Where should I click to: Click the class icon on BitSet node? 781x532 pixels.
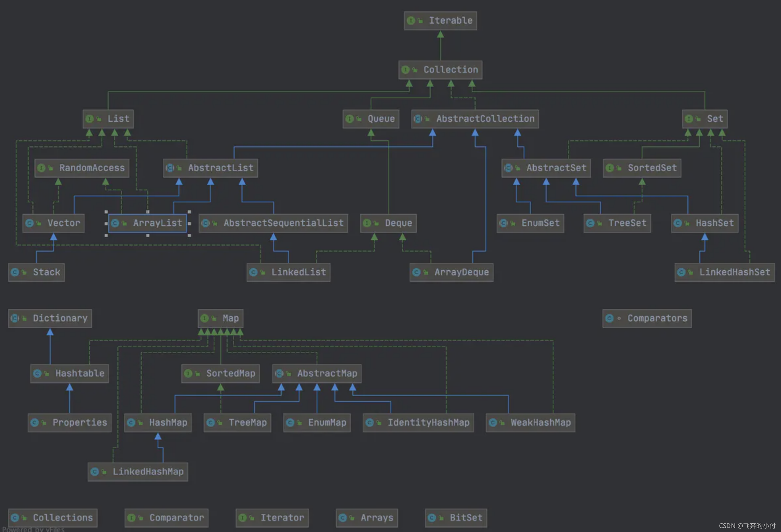pos(432,517)
